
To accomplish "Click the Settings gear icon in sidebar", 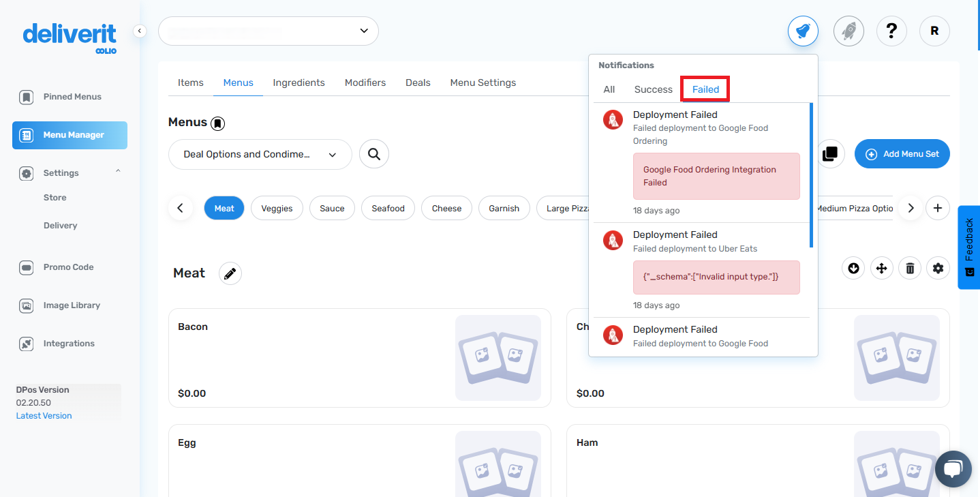I will click(26, 173).
